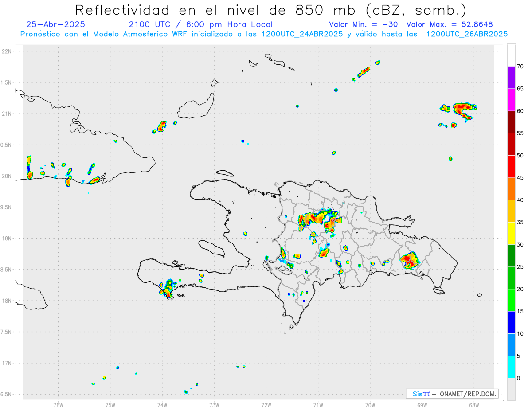Screen dimensions: 532x411
Task: Click the dark green 25-30 dBZ band
Action: (511, 256)
